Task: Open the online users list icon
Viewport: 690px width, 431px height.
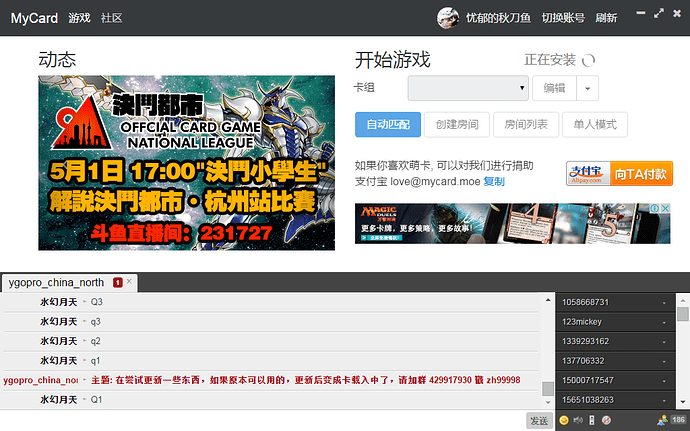Action: click(662, 420)
